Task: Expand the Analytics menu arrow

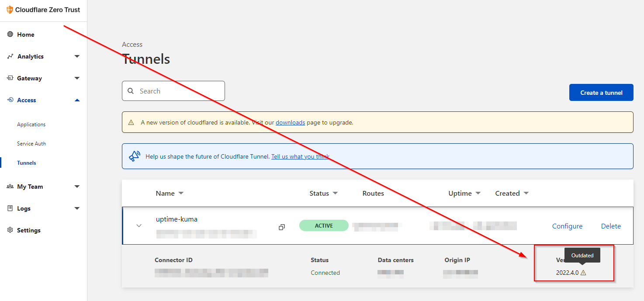Action: tap(77, 56)
